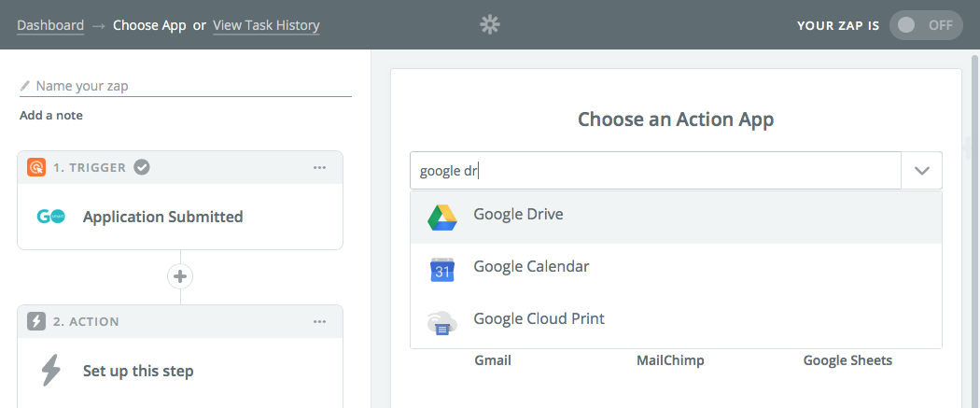
Task: Click the 2. ACTION header label
Action: coord(86,322)
